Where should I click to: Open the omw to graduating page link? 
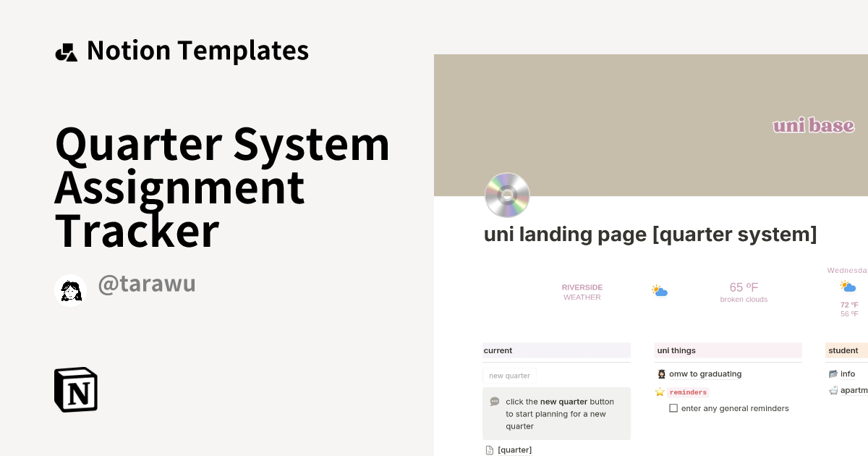705,373
